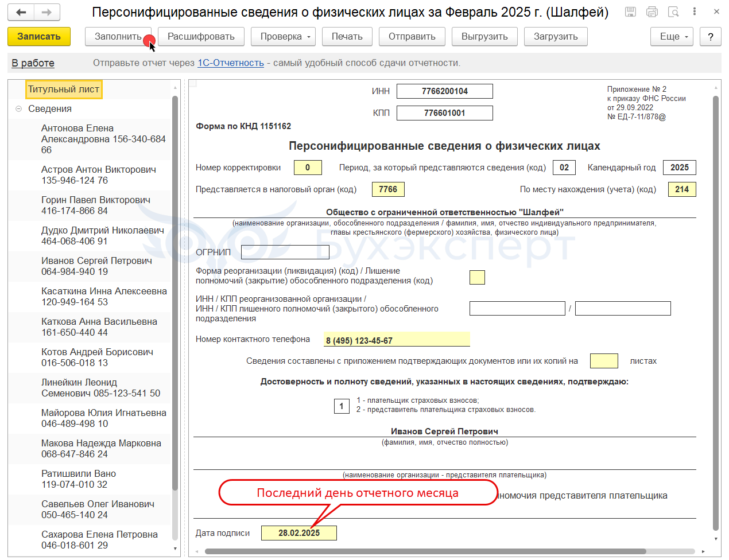Click the reorganized organization КПП field

pos(623,308)
